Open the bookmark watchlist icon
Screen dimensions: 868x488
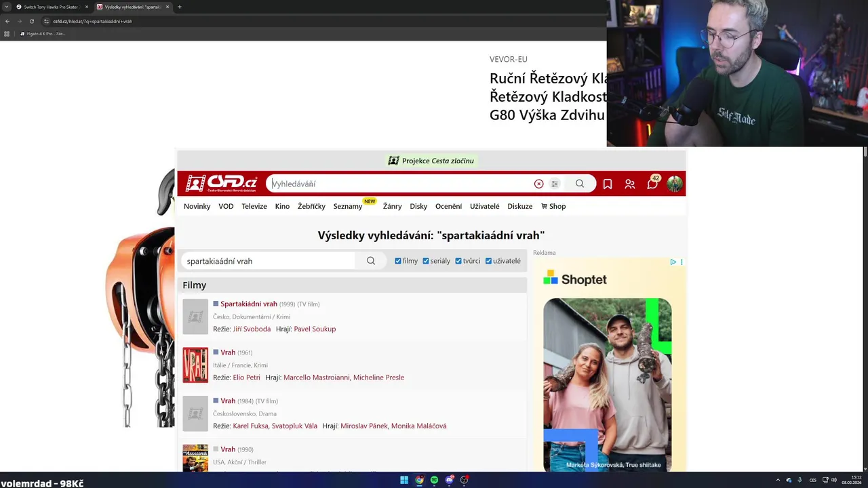pyautogui.click(x=608, y=184)
